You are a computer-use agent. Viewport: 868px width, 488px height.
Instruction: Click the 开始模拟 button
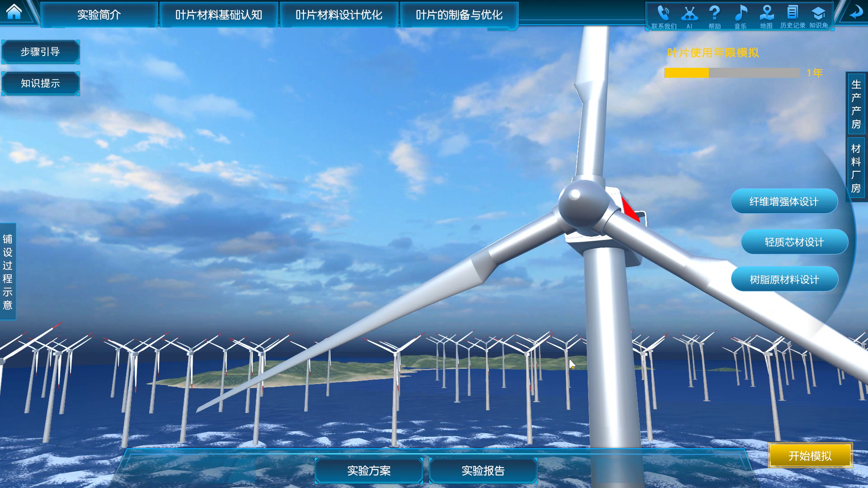click(810, 455)
